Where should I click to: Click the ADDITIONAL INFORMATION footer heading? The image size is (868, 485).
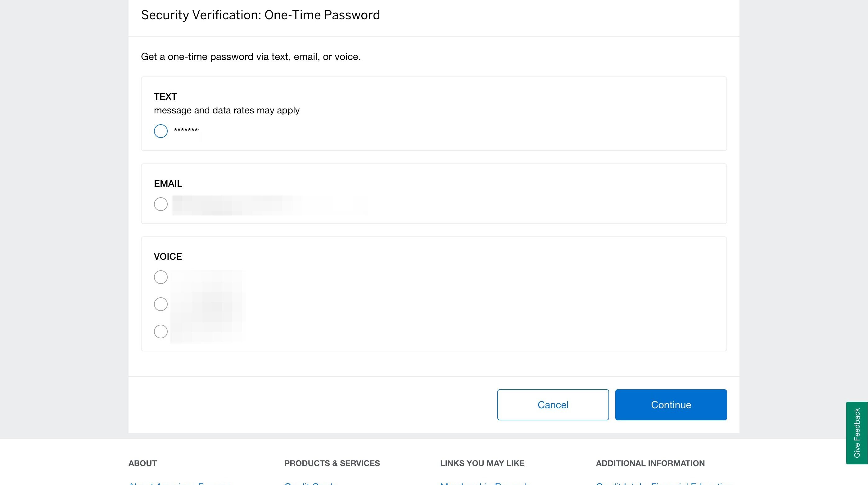click(650, 463)
